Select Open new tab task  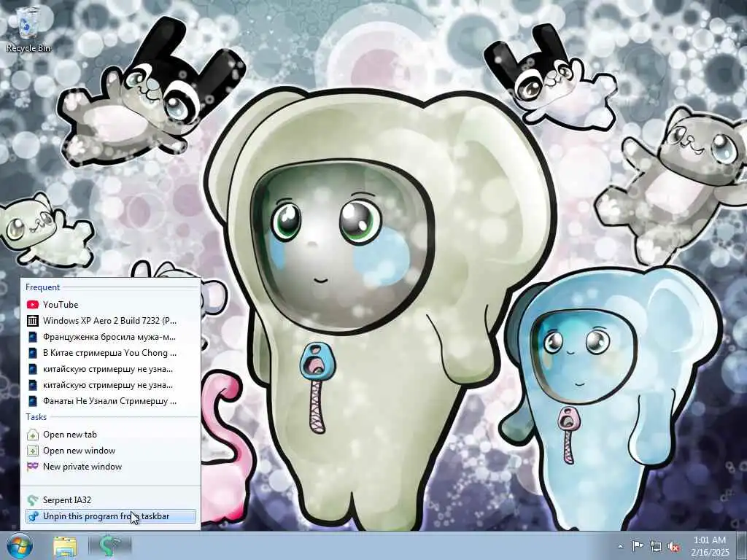click(x=111, y=435)
